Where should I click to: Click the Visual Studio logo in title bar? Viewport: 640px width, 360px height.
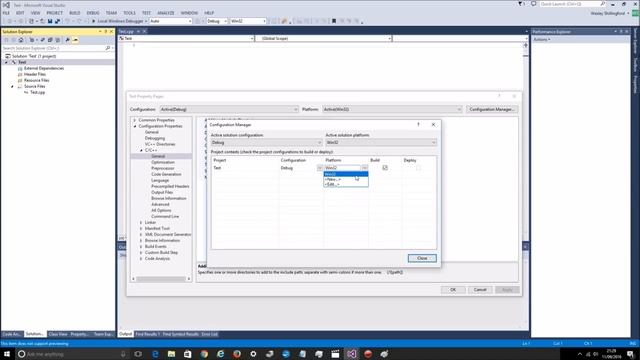[x=6, y=5]
